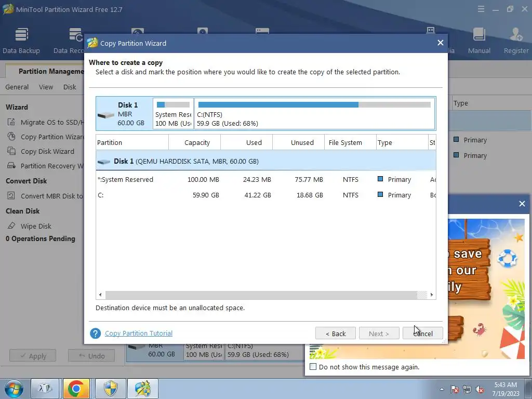The height and width of the screenshot is (399, 532).
Task: Click the Next button
Action: pos(379,334)
